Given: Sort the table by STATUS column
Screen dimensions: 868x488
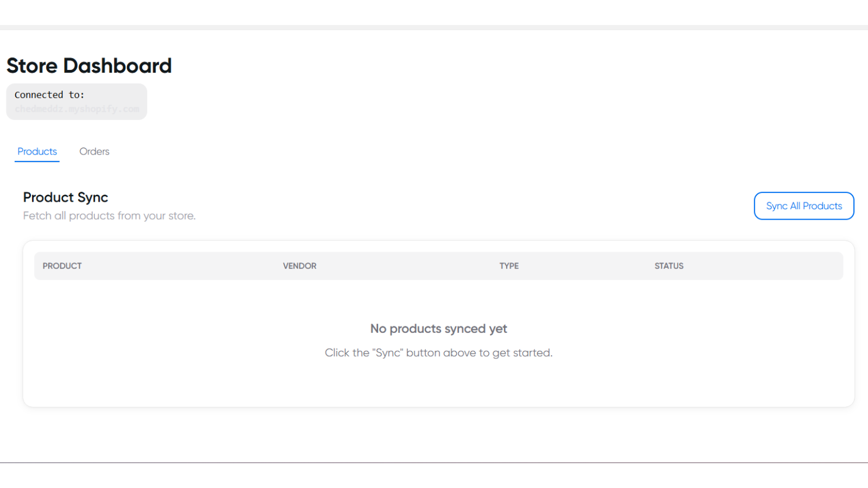Looking at the screenshot, I should (x=669, y=266).
